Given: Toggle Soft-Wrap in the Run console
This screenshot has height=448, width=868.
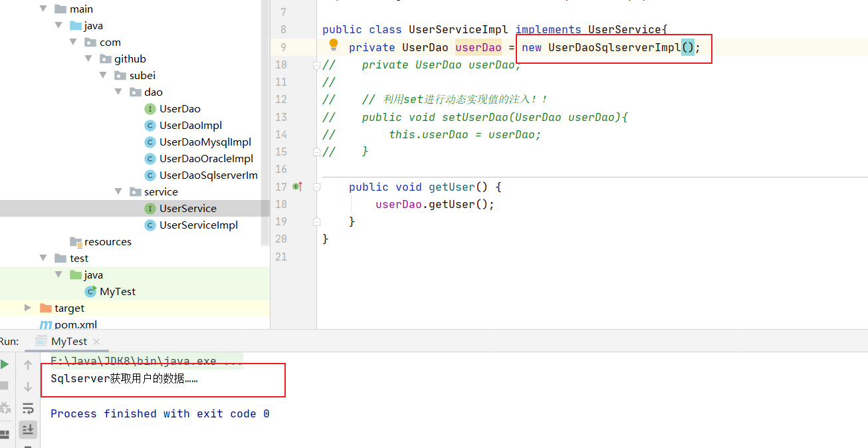Looking at the screenshot, I should 28,408.
